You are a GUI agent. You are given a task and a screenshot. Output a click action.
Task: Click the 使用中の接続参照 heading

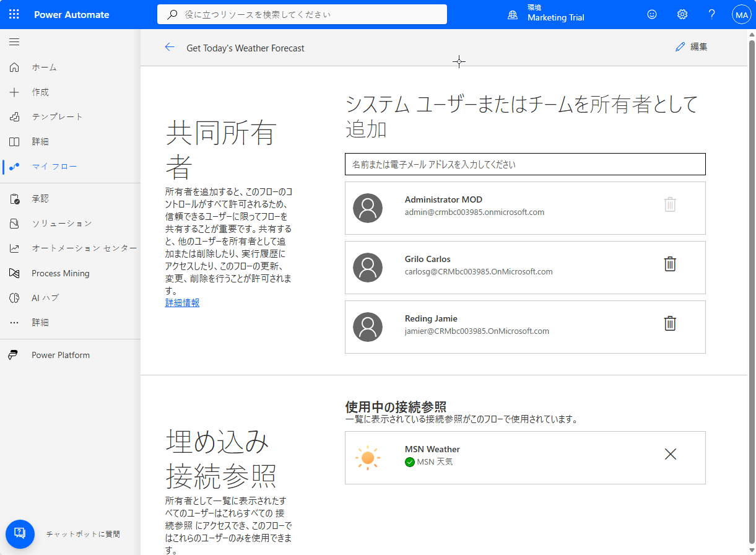pyautogui.click(x=396, y=407)
